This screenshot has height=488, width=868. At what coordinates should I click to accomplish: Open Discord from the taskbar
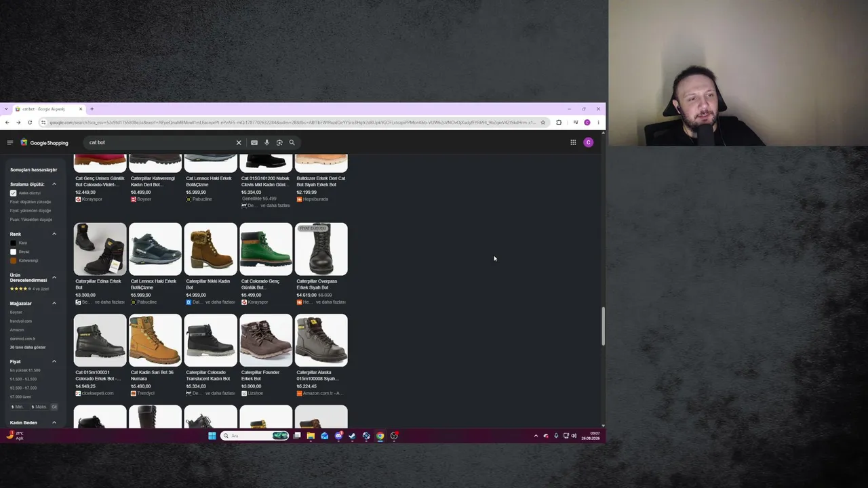[338, 436]
